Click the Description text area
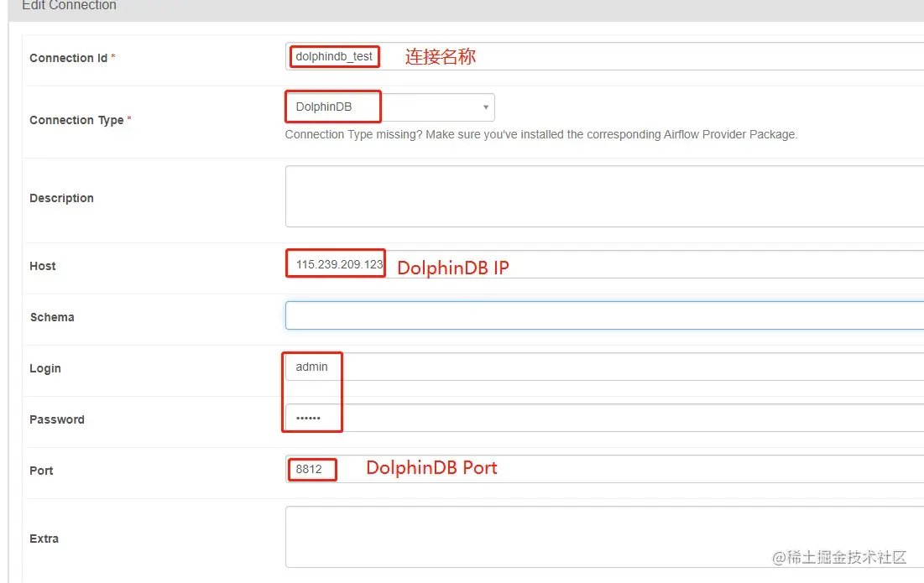 point(604,196)
